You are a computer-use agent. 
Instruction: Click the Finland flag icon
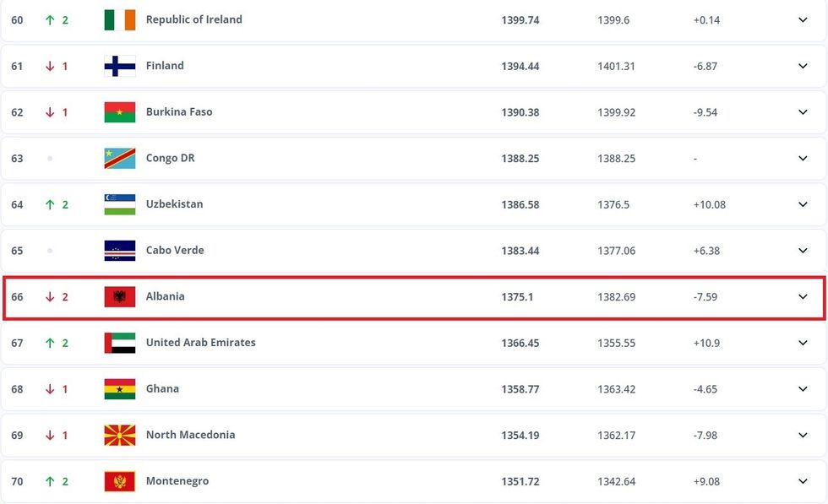(119, 66)
